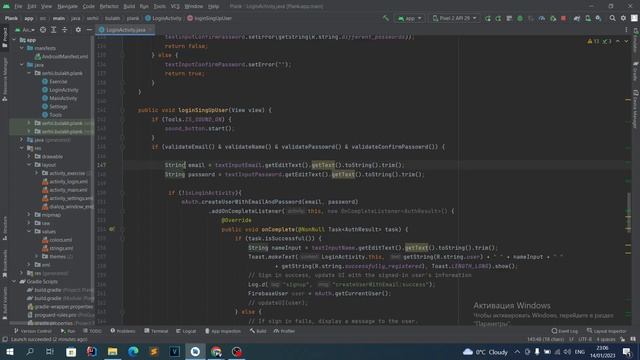Select gradle-wrapper.properties file
Screen dimensions: 640x360
[x=60, y=307]
